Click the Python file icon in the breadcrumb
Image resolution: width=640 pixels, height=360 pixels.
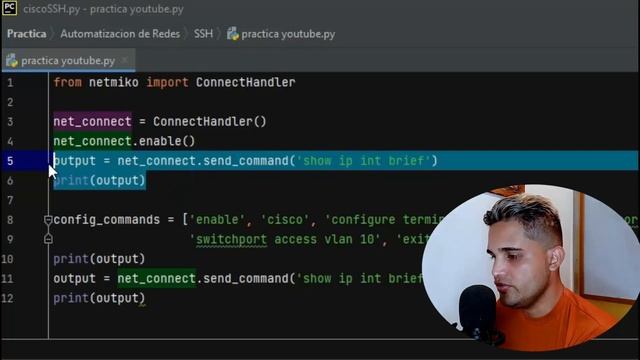(x=233, y=34)
